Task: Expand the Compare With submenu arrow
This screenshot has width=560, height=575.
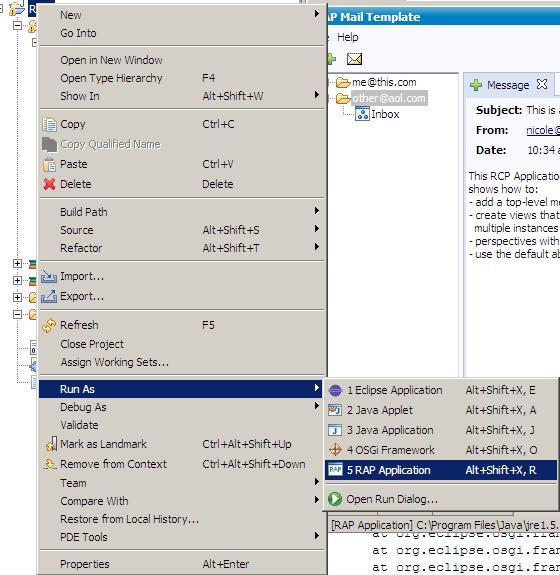Action: point(316,499)
